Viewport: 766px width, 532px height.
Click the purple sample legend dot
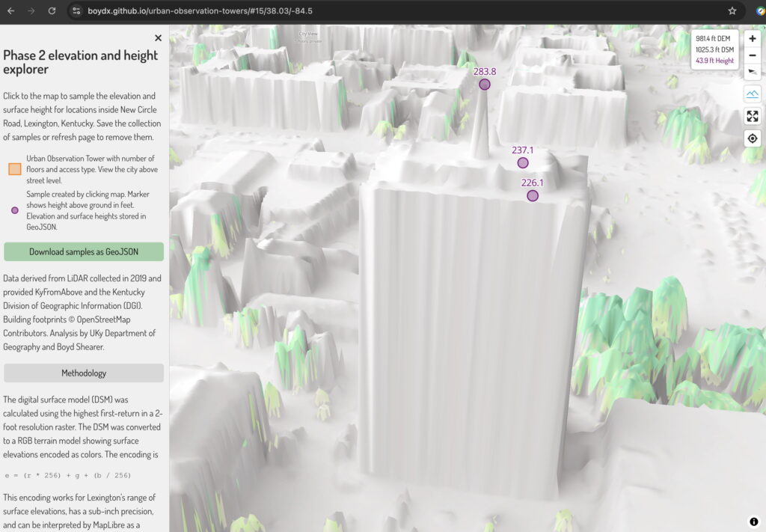pyautogui.click(x=15, y=210)
